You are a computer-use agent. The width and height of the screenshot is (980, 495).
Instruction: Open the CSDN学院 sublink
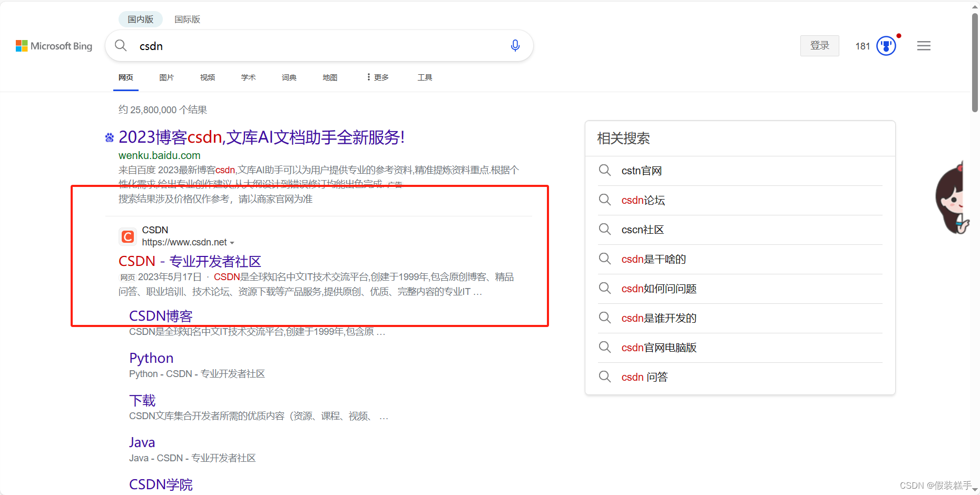[x=161, y=484]
